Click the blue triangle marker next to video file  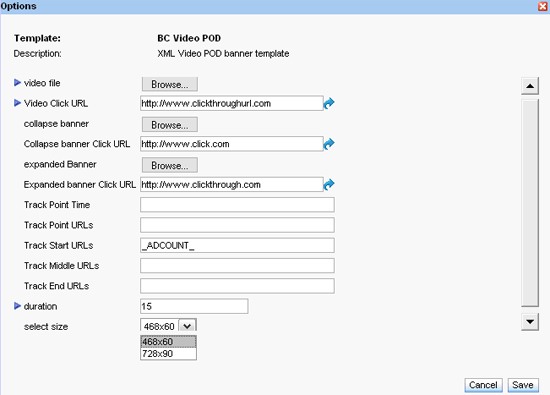click(x=17, y=83)
